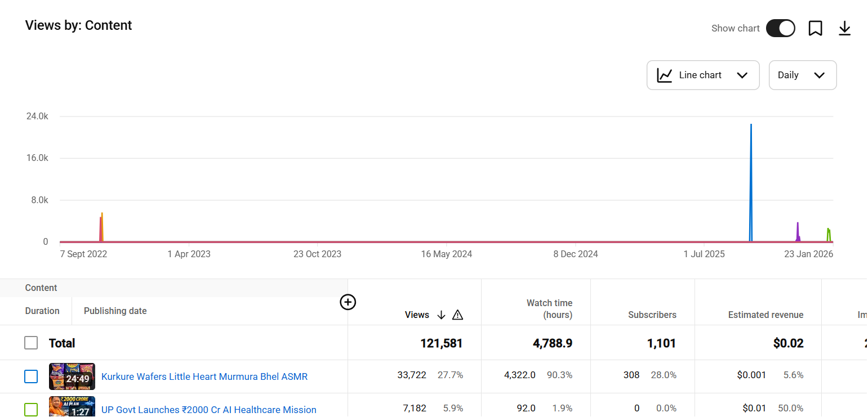Select the Kurkure Wafers video checkbox
868x417 pixels.
coord(31,376)
